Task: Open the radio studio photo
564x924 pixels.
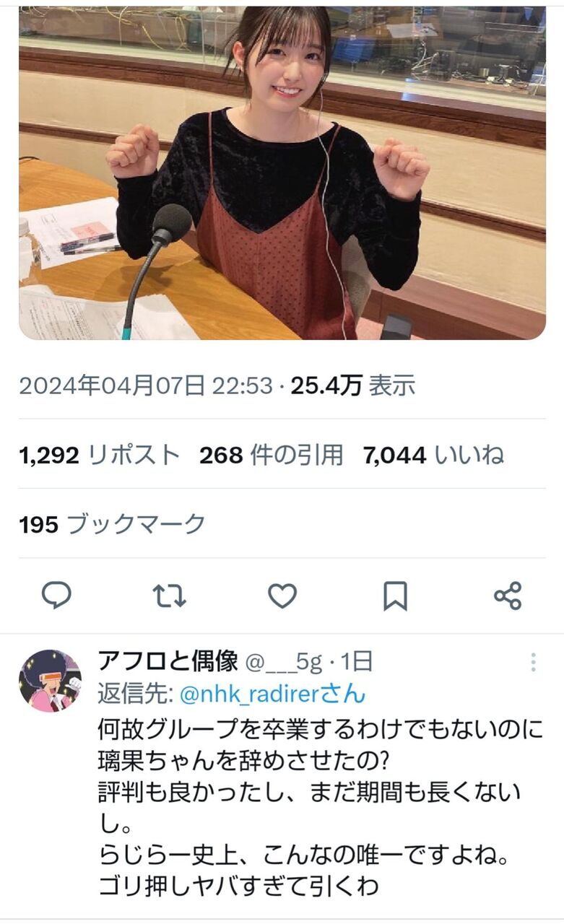Action: [282, 172]
